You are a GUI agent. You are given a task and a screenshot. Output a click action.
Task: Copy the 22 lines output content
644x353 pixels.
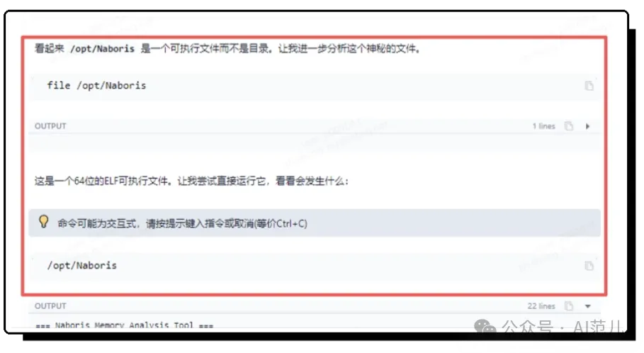click(569, 306)
